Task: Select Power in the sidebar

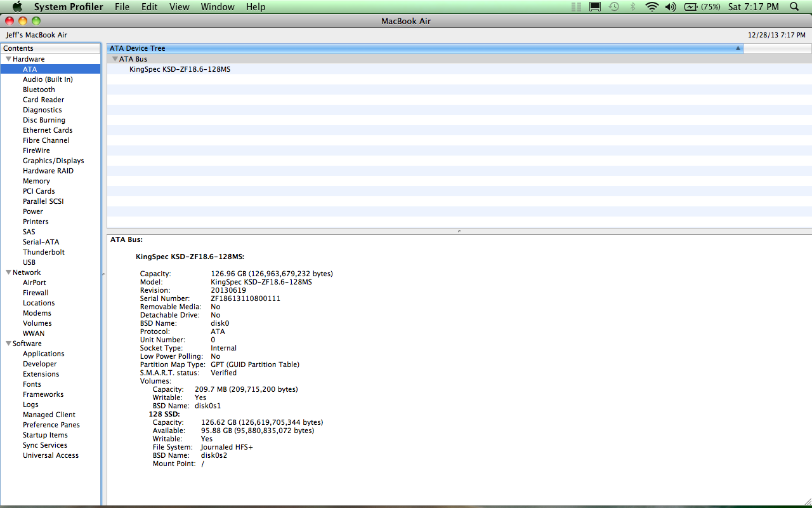Action: pyautogui.click(x=33, y=211)
